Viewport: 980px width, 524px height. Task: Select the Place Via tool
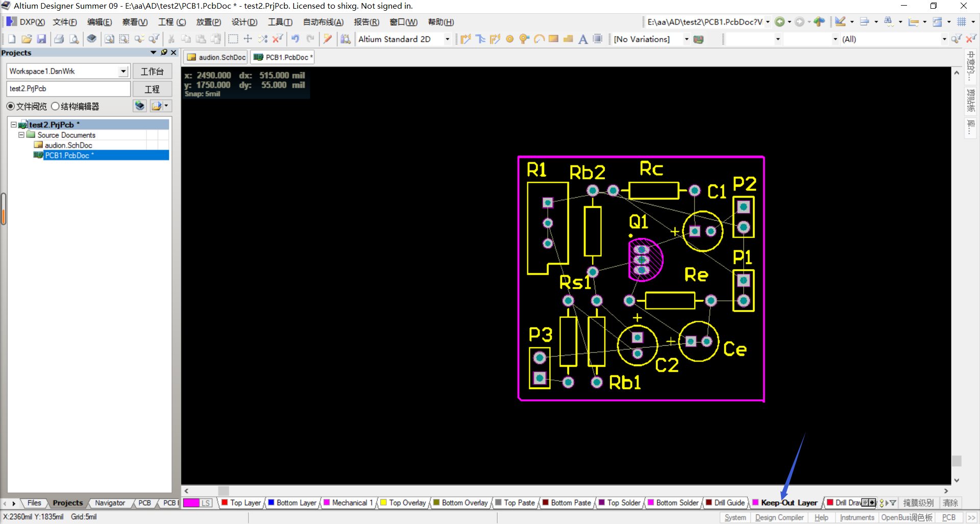click(x=524, y=39)
